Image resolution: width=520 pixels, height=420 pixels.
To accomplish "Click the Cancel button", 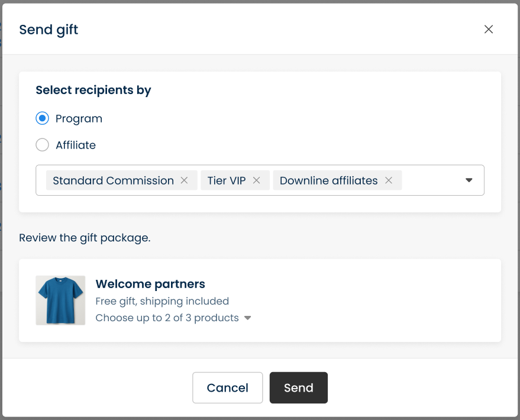I will [x=227, y=388].
